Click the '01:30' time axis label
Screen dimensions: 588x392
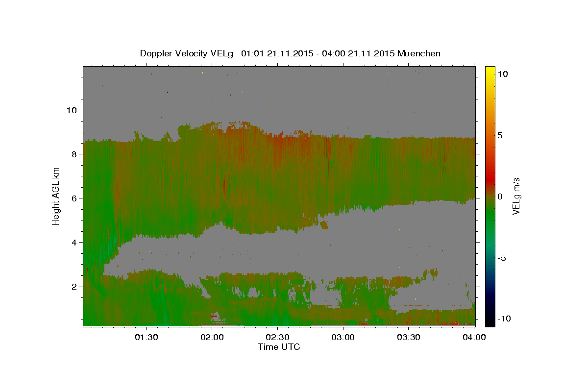[x=147, y=337]
